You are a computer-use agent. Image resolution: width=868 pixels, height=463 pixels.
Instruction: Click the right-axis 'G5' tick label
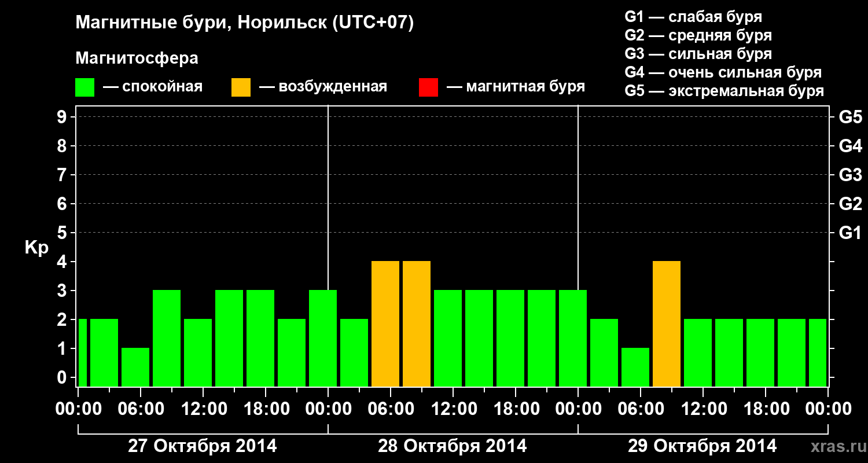coord(850,117)
